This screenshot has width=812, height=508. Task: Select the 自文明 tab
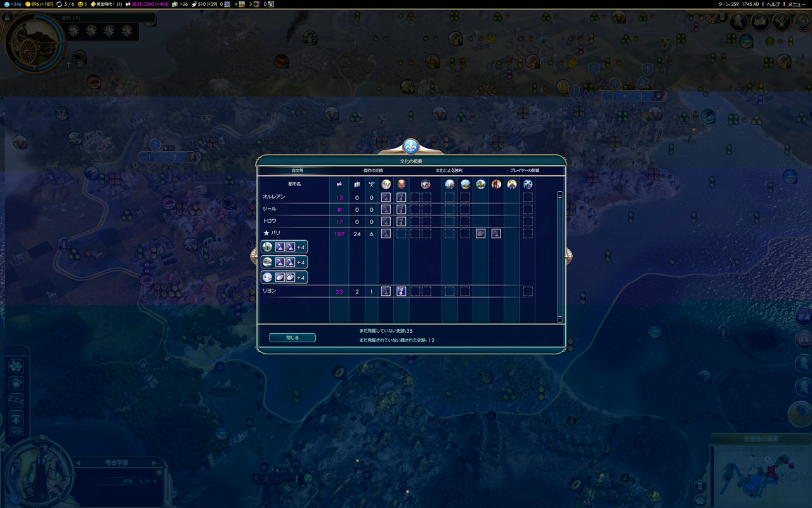[x=297, y=171]
